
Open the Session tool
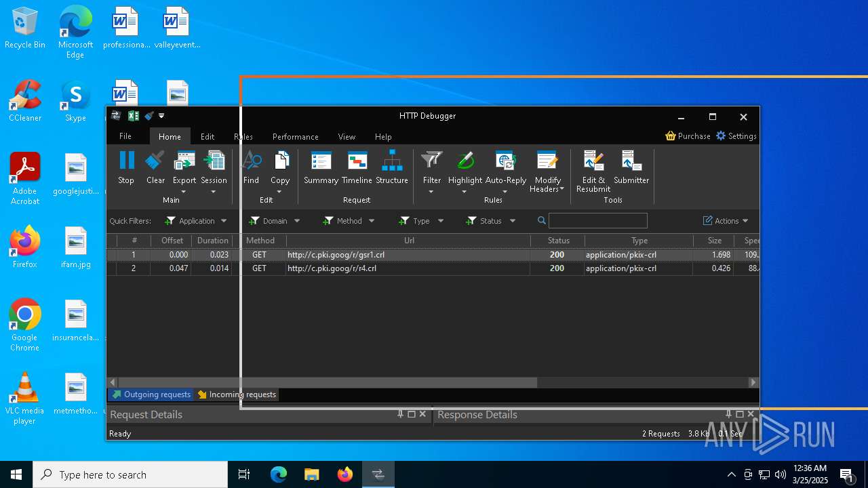point(214,160)
